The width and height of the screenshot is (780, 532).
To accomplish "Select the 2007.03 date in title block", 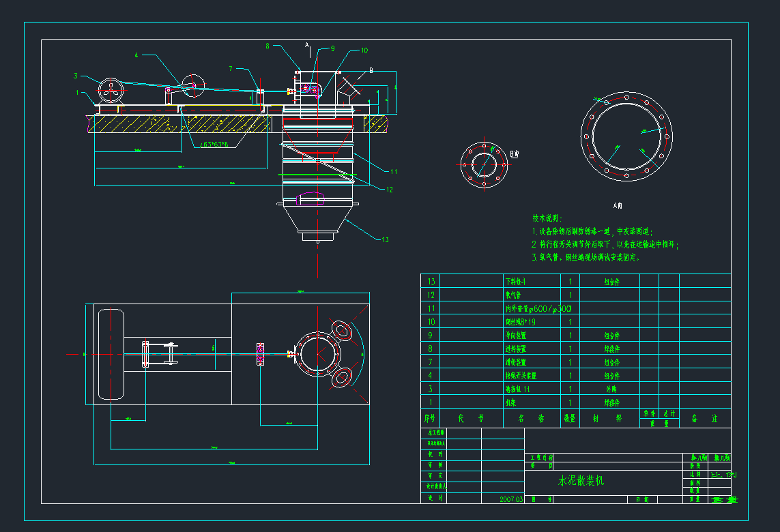I will click(511, 499).
